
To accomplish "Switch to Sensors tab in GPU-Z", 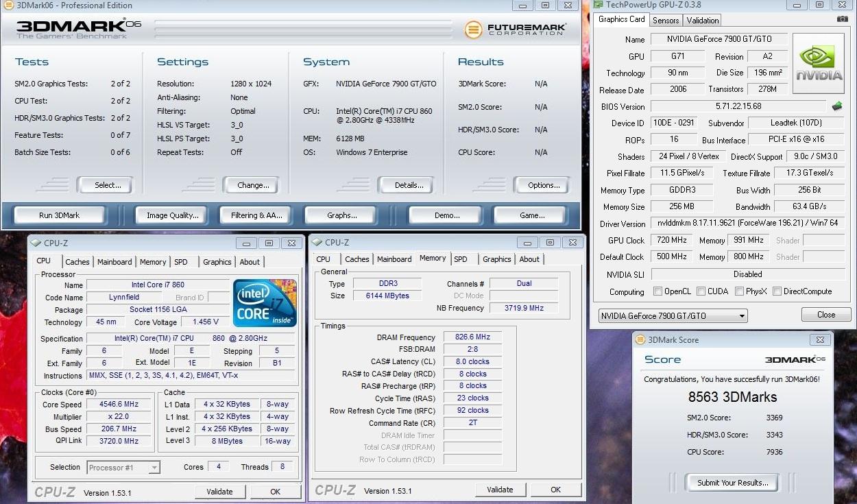I will (666, 21).
